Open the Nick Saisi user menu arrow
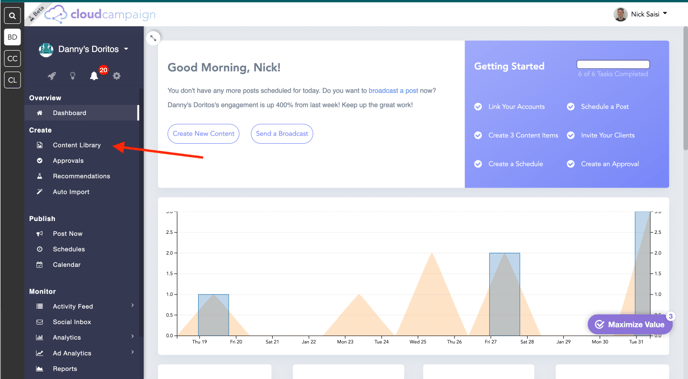The image size is (688, 379). (665, 14)
